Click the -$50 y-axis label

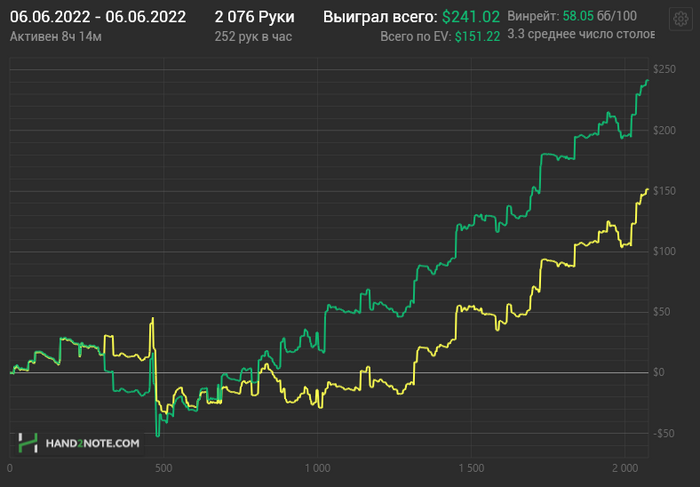tap(663, 433)
